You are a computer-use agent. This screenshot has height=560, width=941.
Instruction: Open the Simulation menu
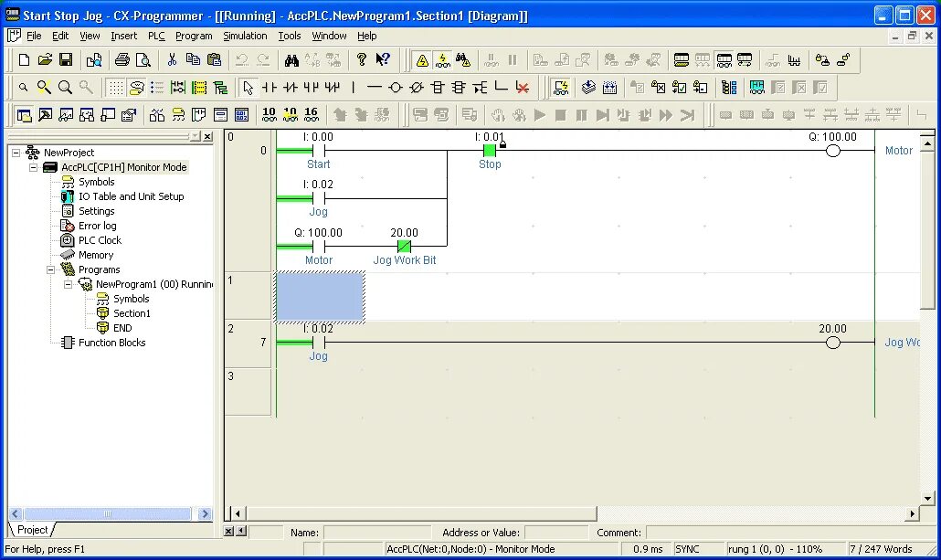tap(245, 36)
